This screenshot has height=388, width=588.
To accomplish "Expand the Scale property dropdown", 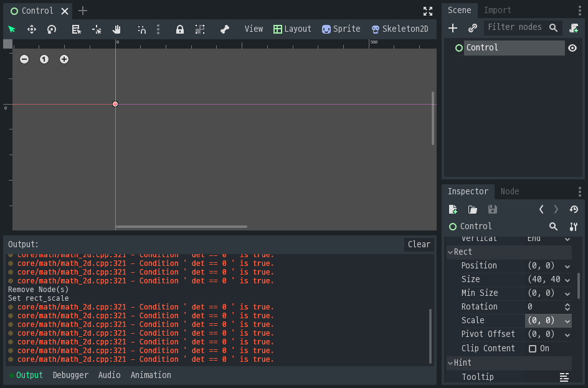I will pyautogui.click(x=566, y=320).
